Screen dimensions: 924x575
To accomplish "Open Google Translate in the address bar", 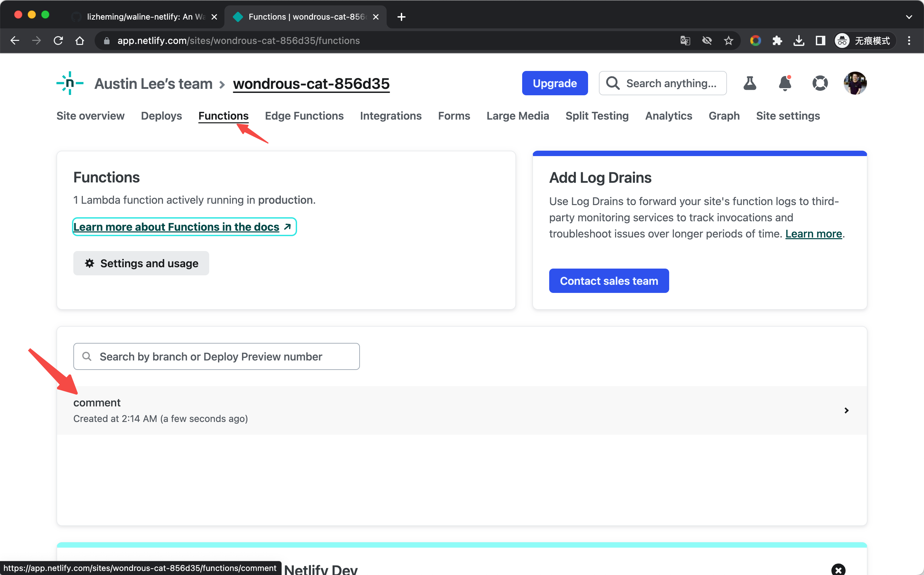I will (x=685, y=40).
